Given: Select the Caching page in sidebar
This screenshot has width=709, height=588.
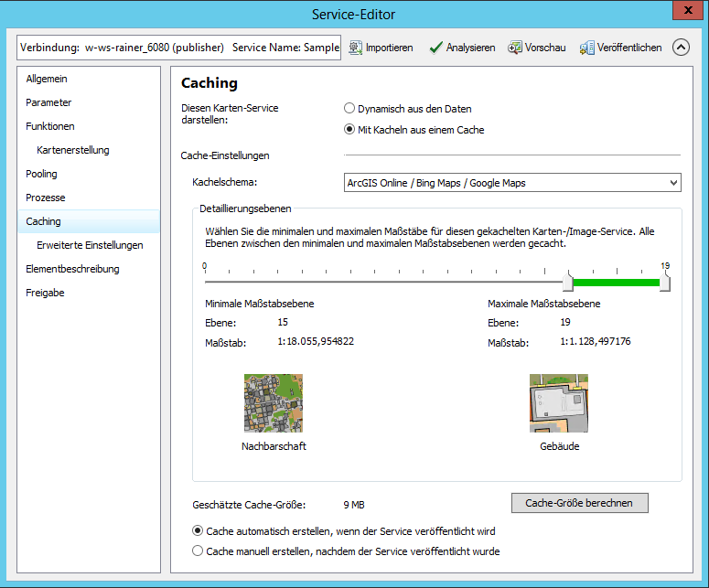Looking at the screenshot, I should [x=89, y=221].
